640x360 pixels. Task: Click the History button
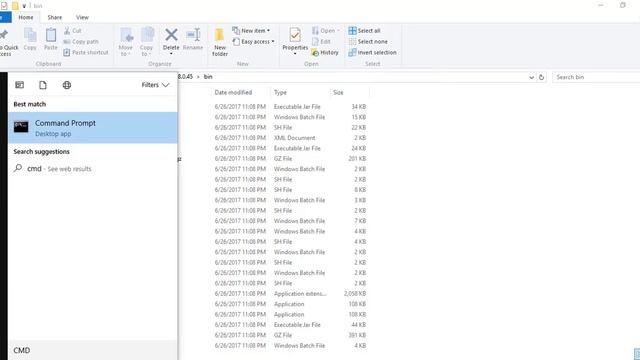point(325,53)
